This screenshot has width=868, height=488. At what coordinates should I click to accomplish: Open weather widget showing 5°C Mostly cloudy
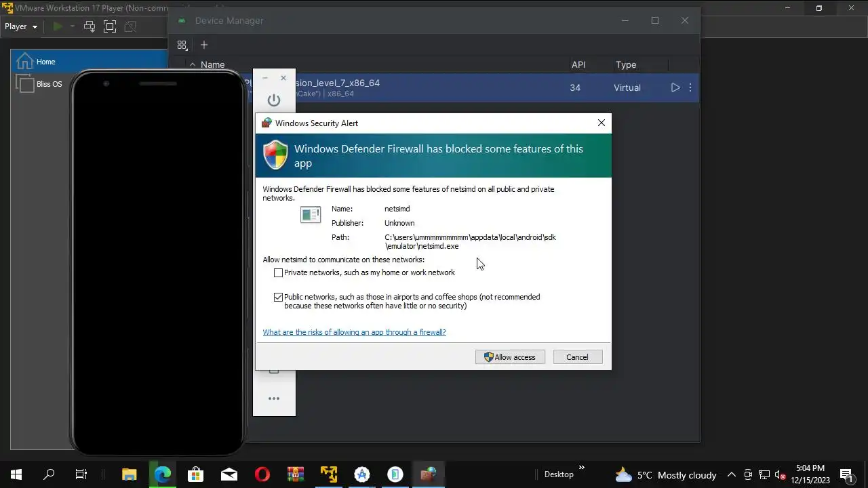(665, 474)
